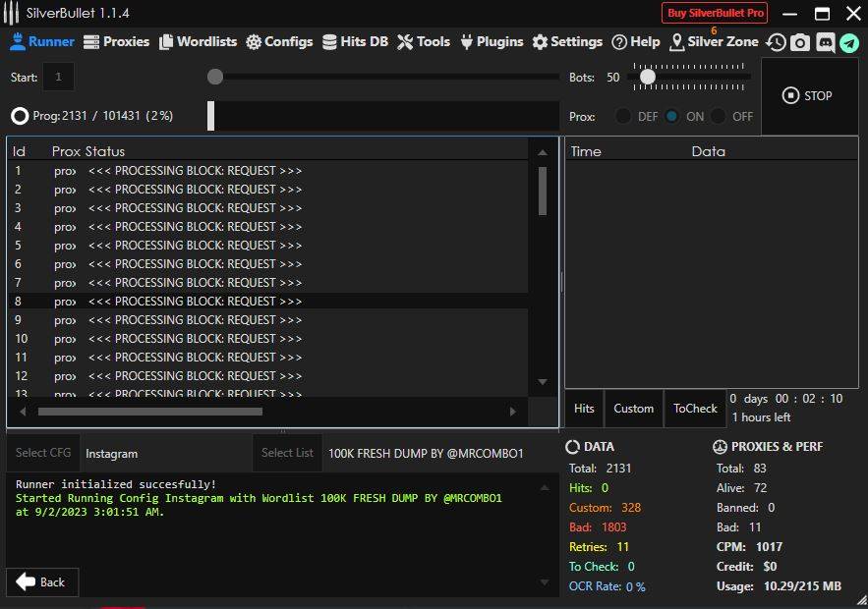Select the ON proxy radio button
The image size is (868, 609).
(672, 116)
